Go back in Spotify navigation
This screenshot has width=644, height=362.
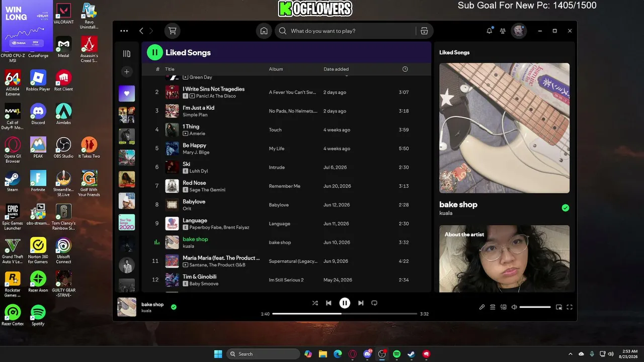click(141, 31)
